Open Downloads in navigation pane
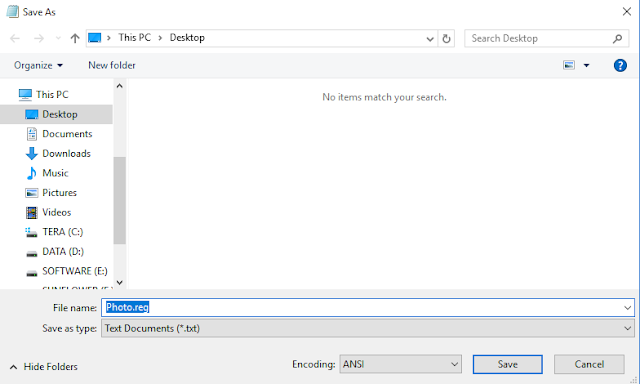The height and width of the screenshot is (384, 640). click(x=67, y=153)
